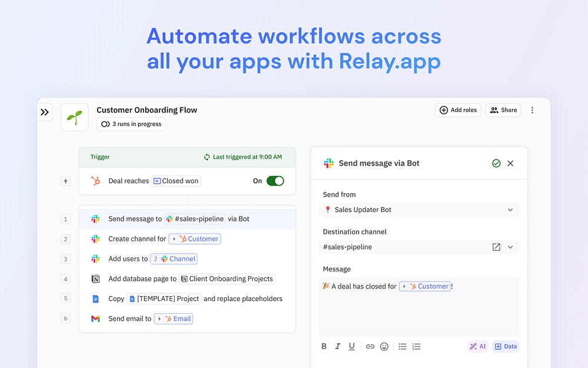Viewport: 588px width, 368px height.
Task: Insert a bulleted list
Action: coord(402,347)
